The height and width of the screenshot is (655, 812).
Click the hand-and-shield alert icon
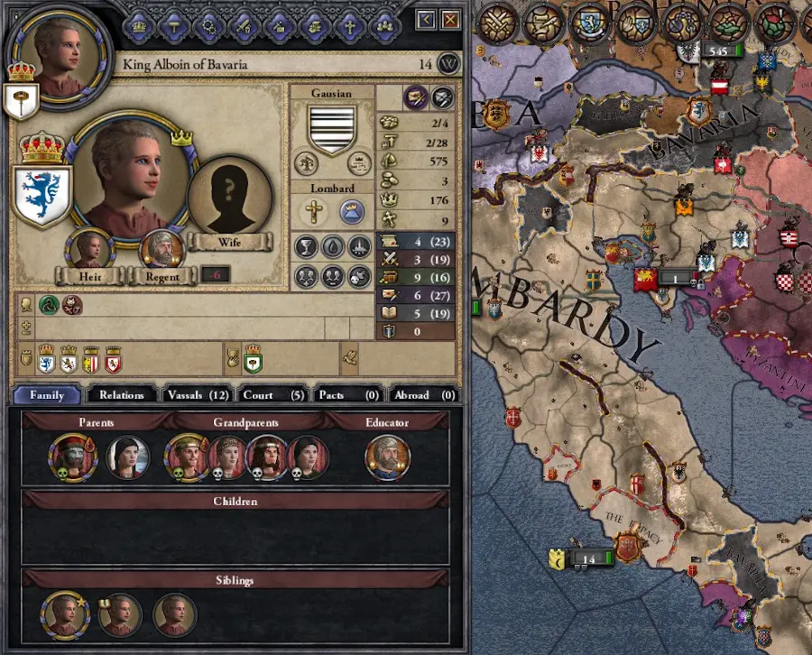pos(636,23)
